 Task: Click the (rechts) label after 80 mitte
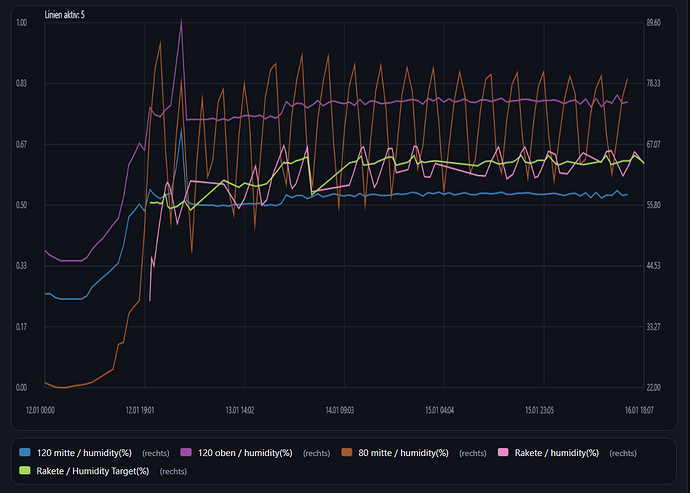click(x=474, y=453)
